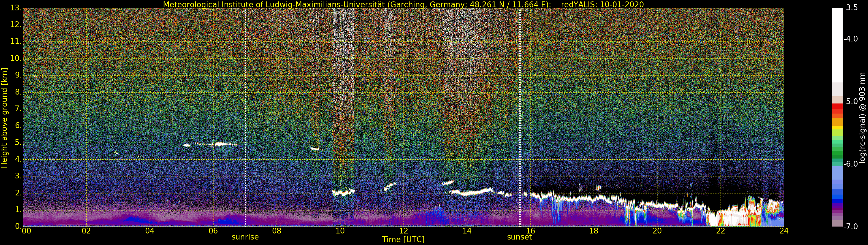Click the 12 time tick label
868x245 pixels.
tap(403, 231)
